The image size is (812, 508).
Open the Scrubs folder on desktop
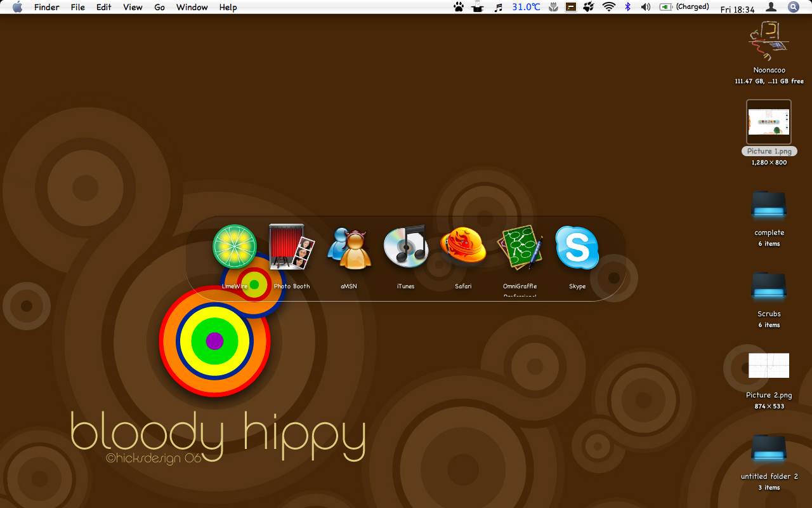(x=769, y=286)
